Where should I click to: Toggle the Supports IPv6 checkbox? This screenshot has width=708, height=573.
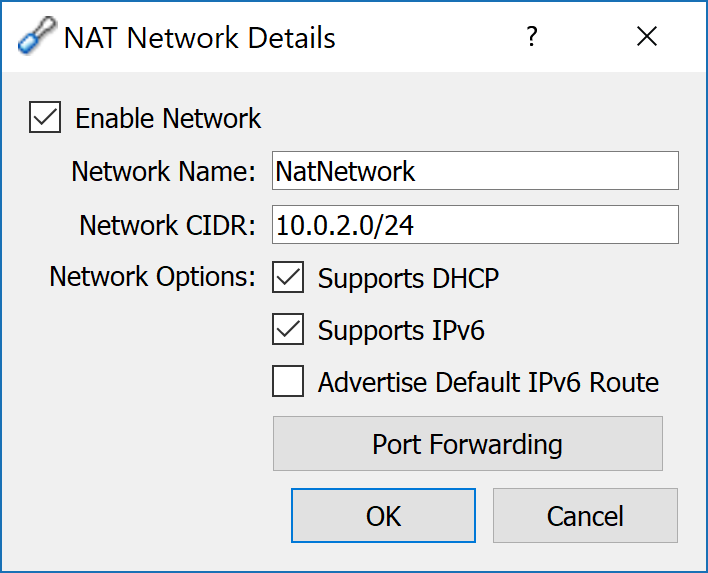pyautogui.click(x=288, y=329)
